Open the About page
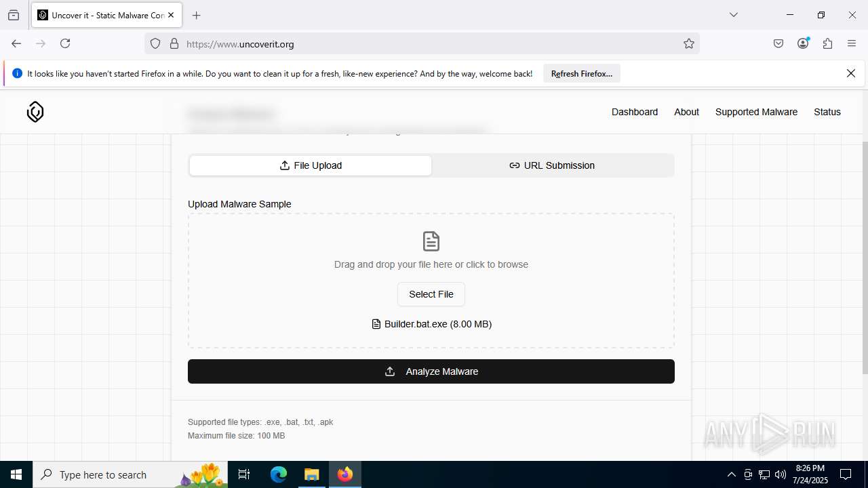Image resolution: width=868 pixels, height=488 pixels. (686, 112)
